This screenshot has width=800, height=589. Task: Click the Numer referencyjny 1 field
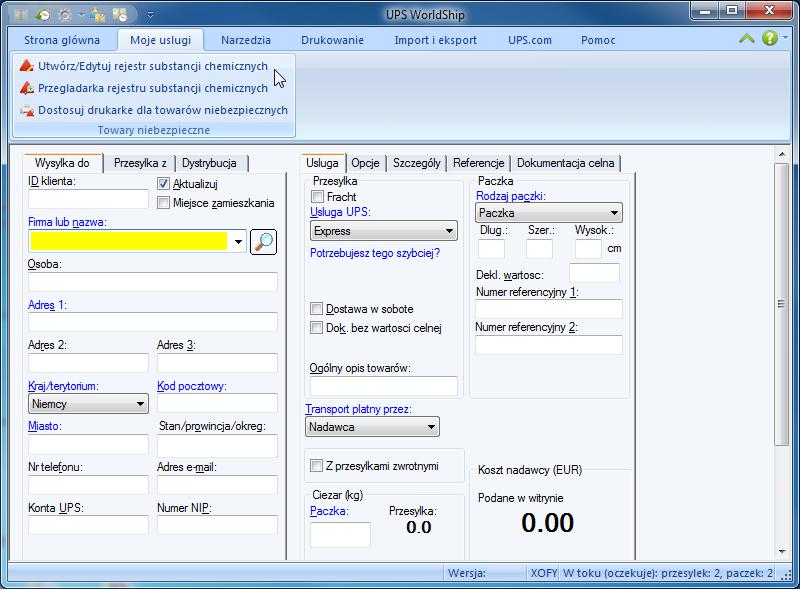tap(549, 309)
